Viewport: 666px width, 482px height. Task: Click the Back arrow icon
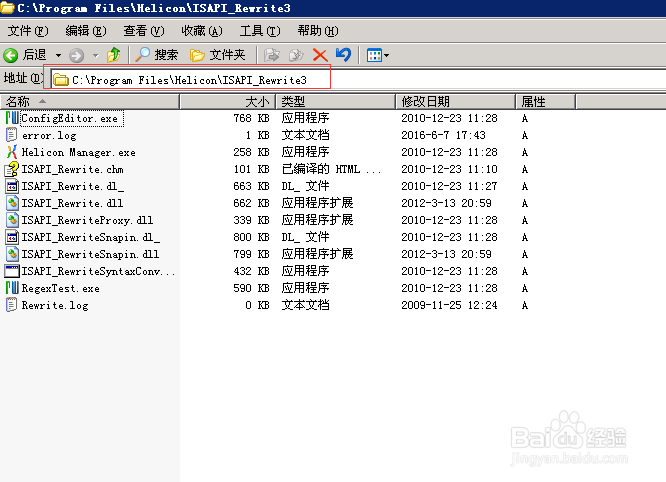[x=11, y=55]
